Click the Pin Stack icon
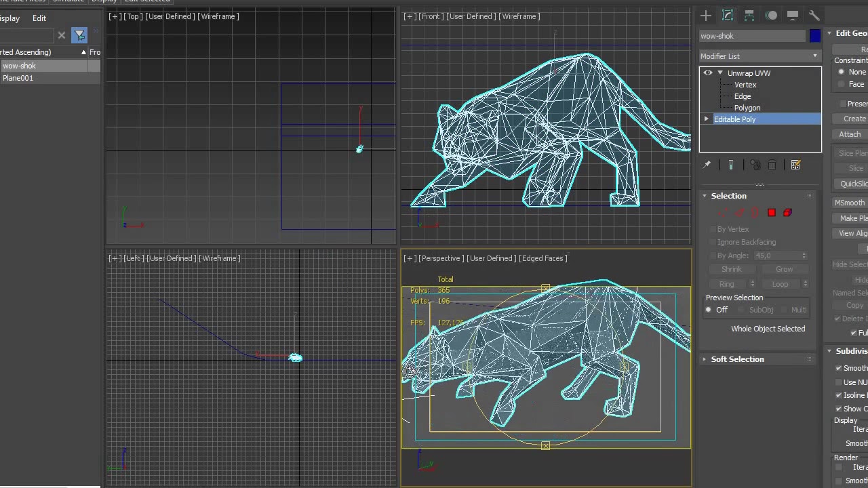This screenshot has height=488, width=868. [707, 165]
